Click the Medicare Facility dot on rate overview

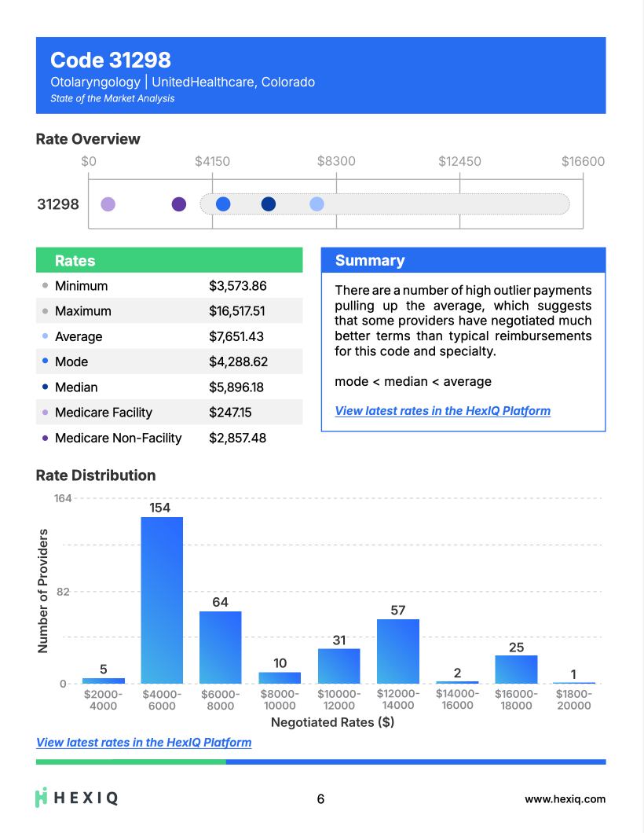(x=108, y=204)
